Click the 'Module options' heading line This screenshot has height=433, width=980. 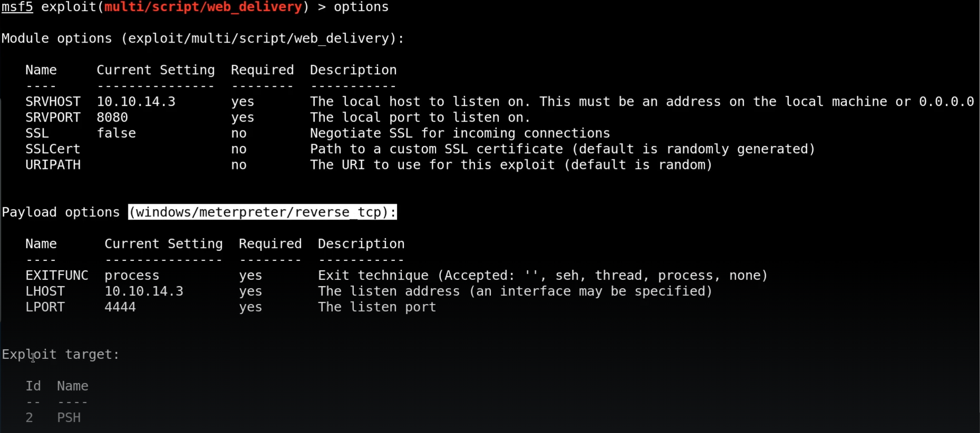click(x=203, y=38)
